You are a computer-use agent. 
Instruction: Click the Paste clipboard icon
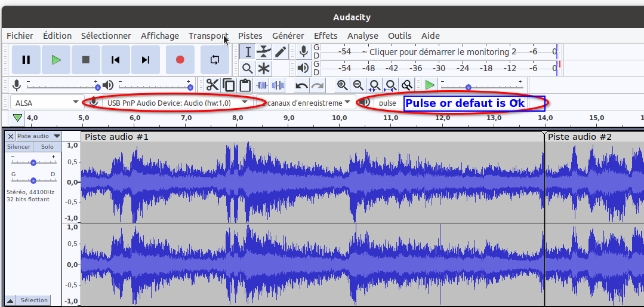pyautogui.click(x=245, y=85)
